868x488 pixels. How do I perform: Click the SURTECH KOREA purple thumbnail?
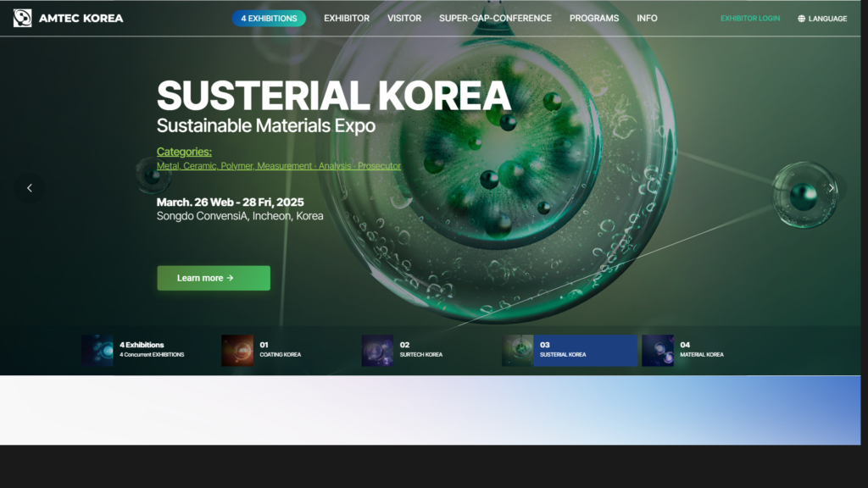(x=377, y=350)
